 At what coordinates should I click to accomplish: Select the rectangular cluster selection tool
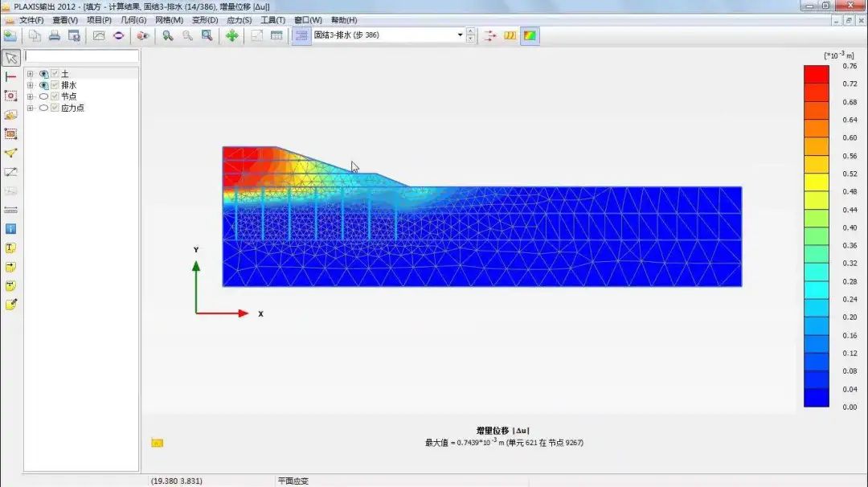tap(10, 134)
